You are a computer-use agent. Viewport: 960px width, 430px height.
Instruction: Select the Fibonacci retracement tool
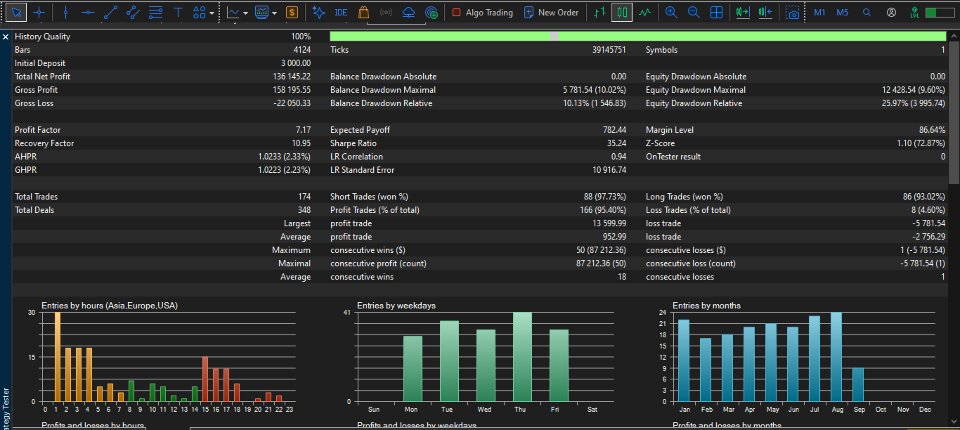tap(156, 12)
